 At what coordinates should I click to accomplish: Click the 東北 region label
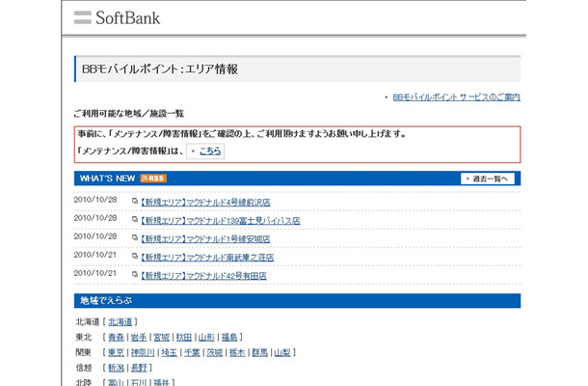[x=84, y=337]
